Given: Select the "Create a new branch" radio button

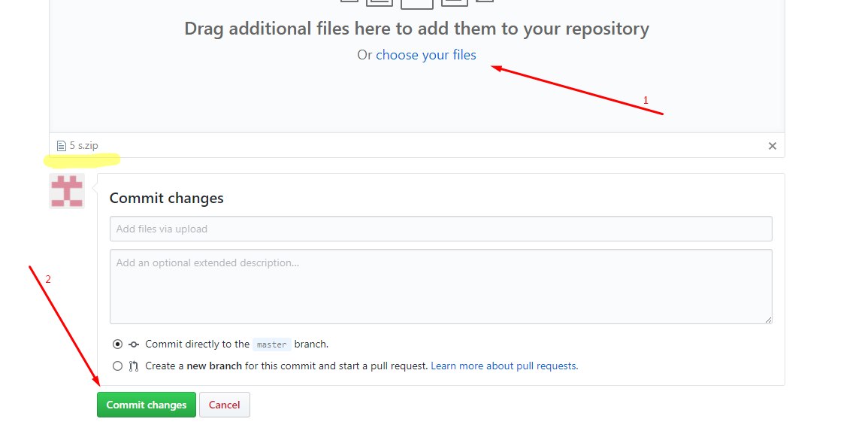Looking at the screenshot, I should coord(117,366).
